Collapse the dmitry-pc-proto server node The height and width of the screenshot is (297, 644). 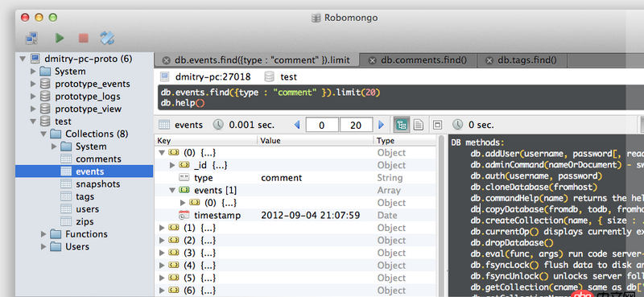coord(23,59)
